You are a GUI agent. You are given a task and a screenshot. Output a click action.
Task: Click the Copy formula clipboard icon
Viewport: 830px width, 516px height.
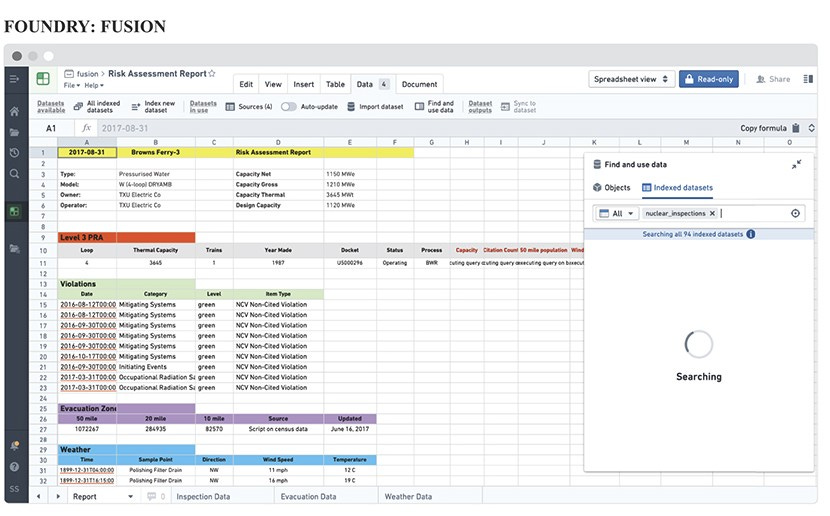click(796, 128)
